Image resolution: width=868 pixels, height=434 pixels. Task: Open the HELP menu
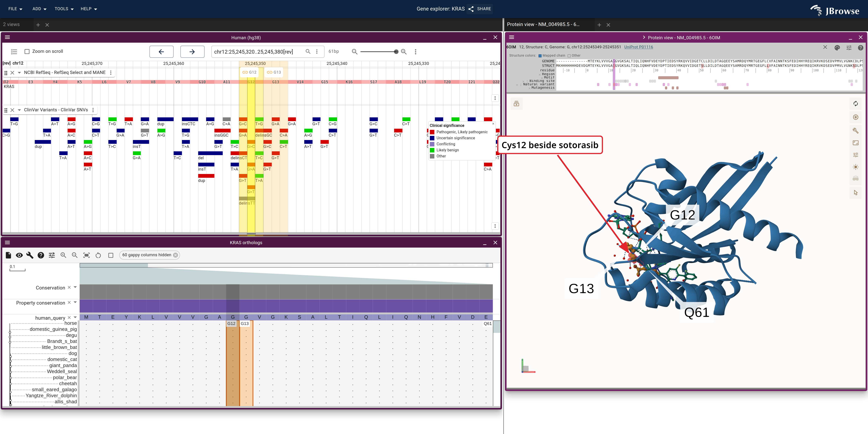(x=89, y=9)
